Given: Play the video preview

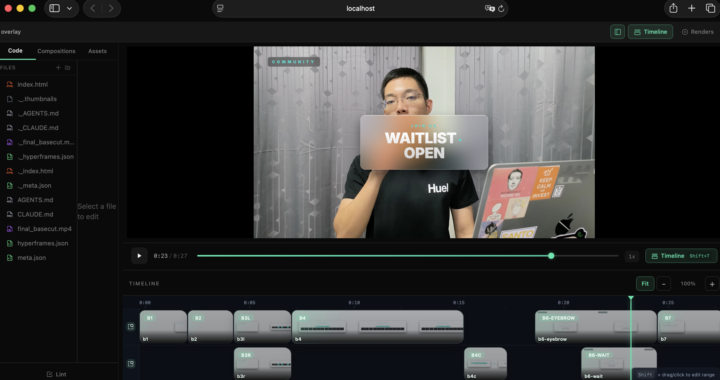Looking at the screenshot, I should coord(139,256).
